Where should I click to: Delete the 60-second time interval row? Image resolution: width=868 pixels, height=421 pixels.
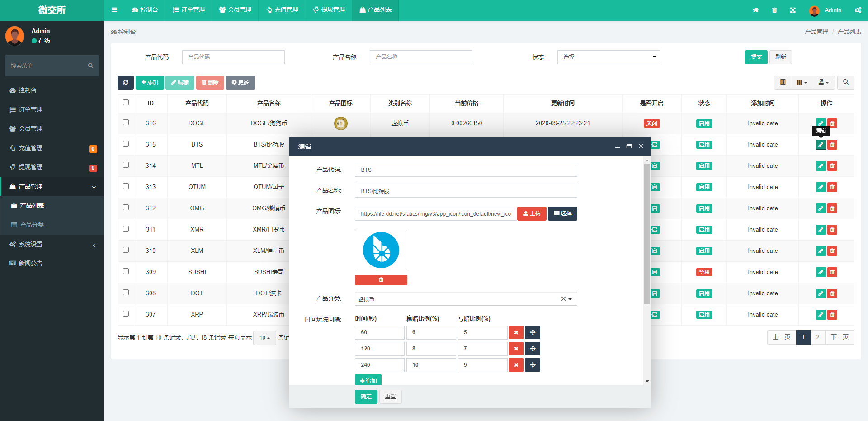click(516, 332)
